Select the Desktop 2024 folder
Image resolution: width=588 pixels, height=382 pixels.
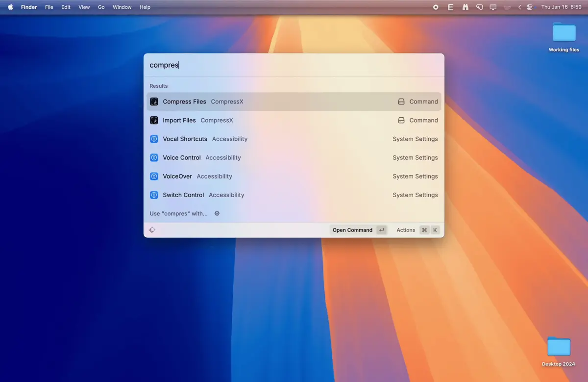pos(559,352)
